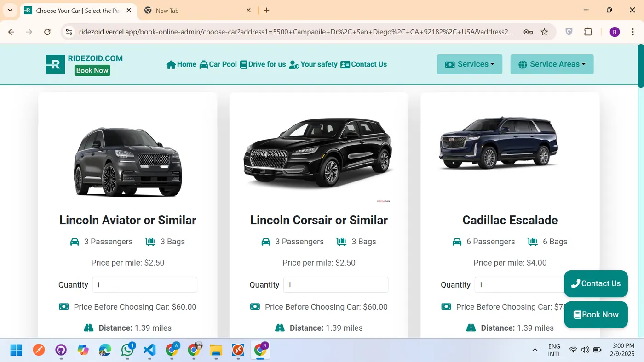Viewport: 644px width, 362px height.
Task: Open the Contact Us nav link
Action: (364, 64)
